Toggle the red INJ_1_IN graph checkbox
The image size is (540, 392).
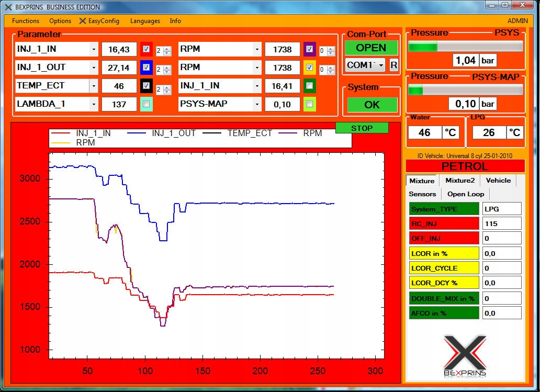[146, 49]
